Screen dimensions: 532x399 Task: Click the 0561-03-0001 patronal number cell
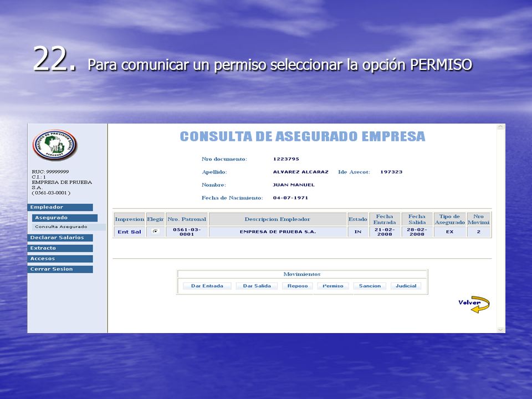point(187,232)
